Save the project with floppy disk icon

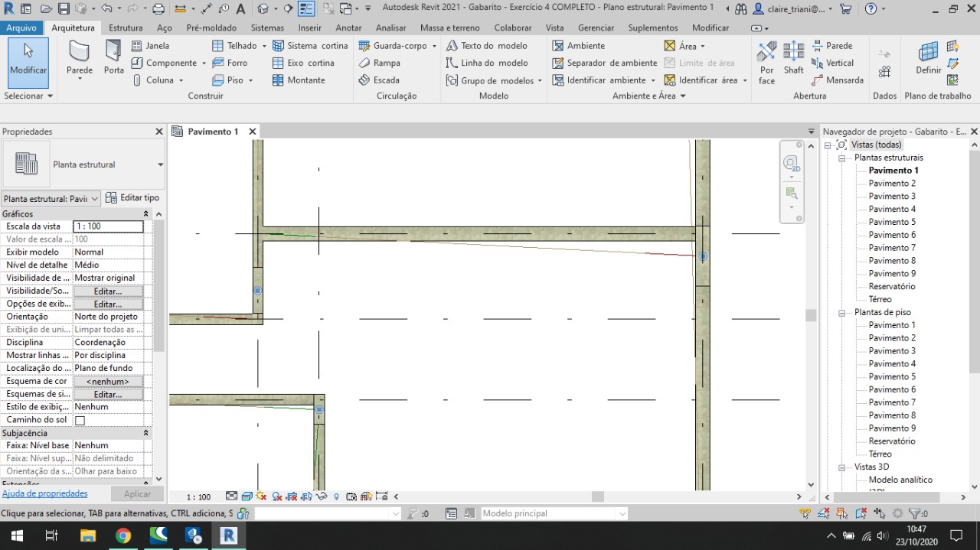(x=64, y=9)
